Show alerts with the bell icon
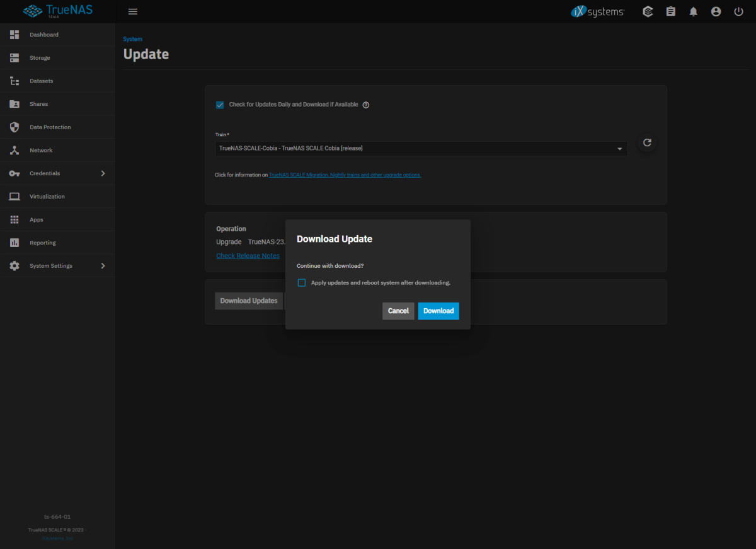Screen dimensions: 756x549 pos(693,11)
